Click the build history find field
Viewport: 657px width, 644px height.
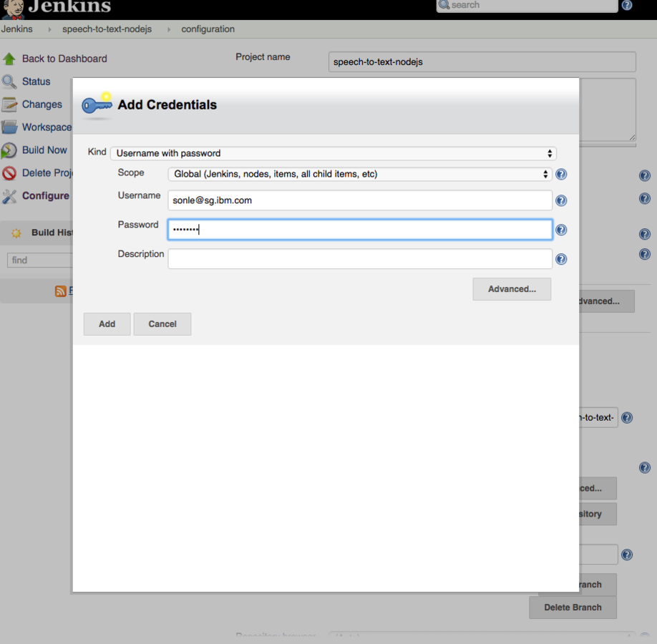pos(40,260)
